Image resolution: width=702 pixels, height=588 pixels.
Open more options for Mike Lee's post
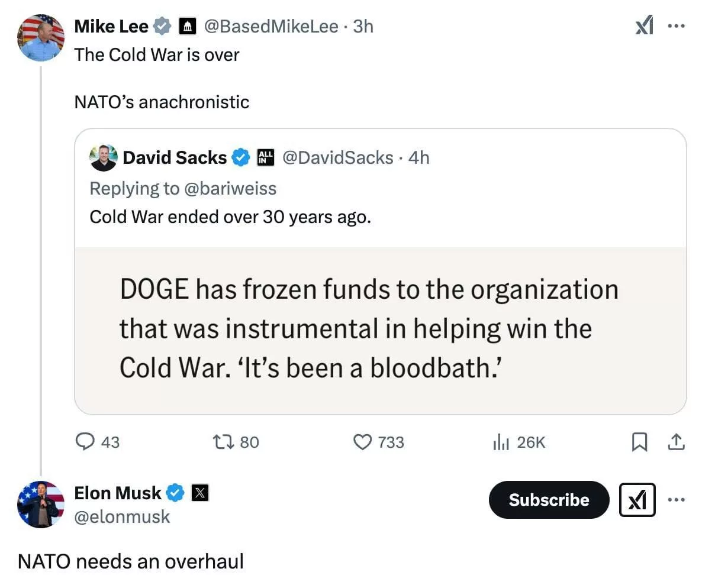676,27
